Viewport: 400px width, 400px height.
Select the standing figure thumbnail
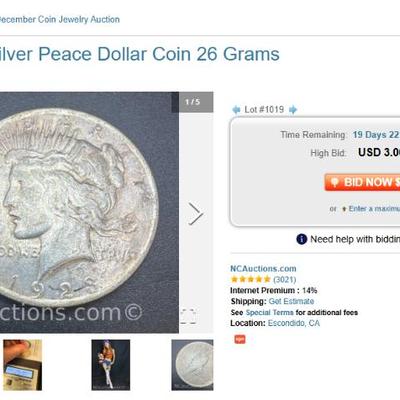coord(111,365)
